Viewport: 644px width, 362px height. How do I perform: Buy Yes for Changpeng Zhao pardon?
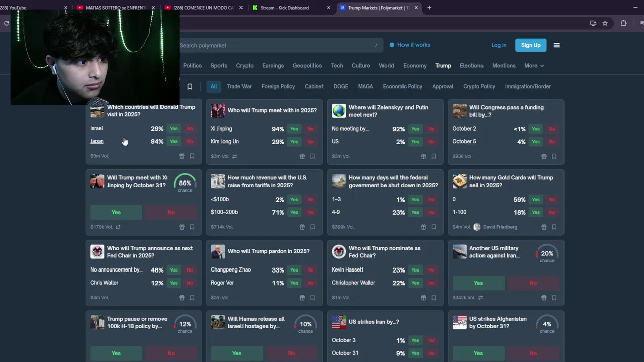pyautogui.click(x=294, y=270)
